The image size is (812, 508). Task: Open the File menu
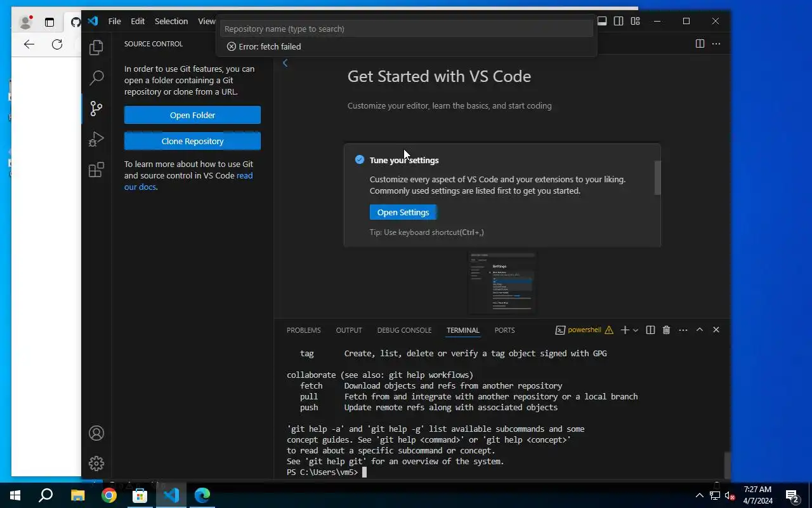coord(115,21)
